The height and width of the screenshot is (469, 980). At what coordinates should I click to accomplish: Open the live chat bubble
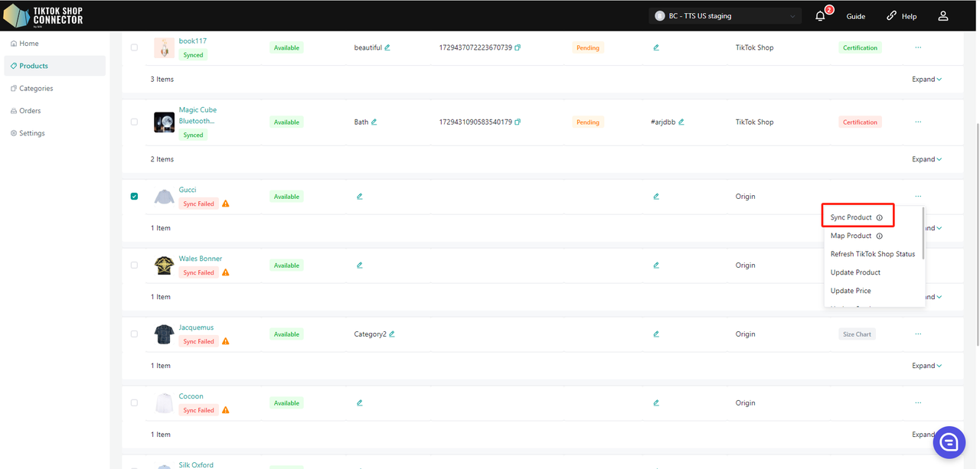949,442
